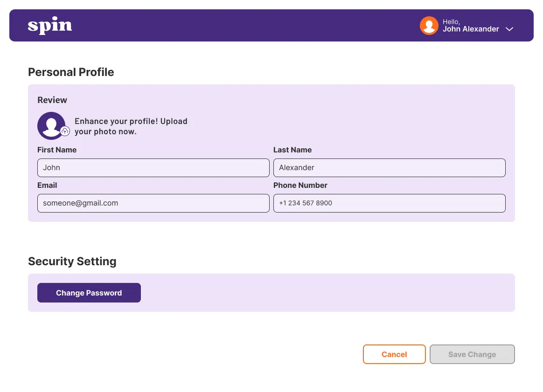Viewport: 543px width, 392px height.
Task: Click the Email input field
Action: (x=153, y=203)
